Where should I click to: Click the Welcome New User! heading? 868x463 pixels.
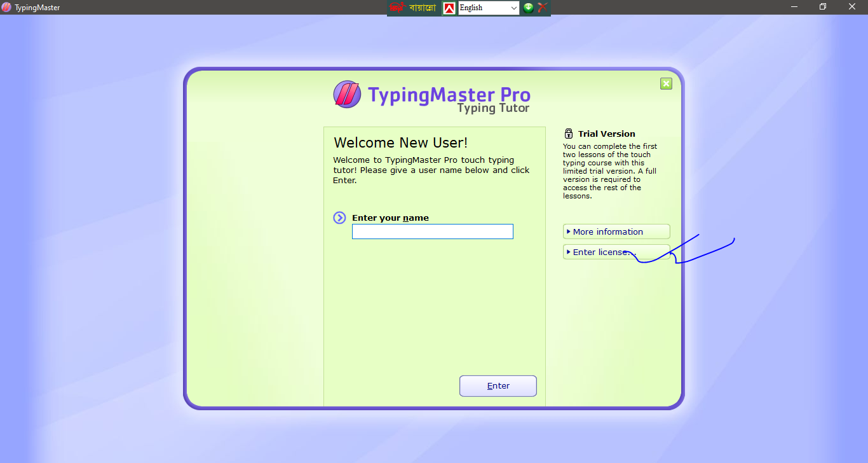click(401, 142)
